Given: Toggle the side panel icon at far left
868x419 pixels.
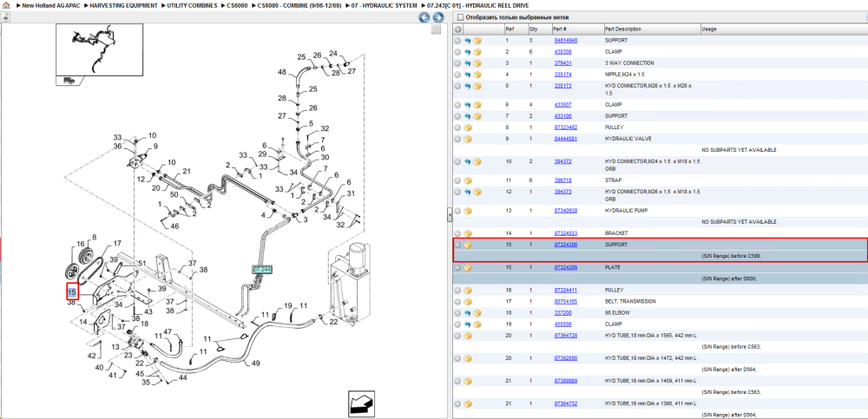Looking at the screenshot, I should tap(5, 17).
